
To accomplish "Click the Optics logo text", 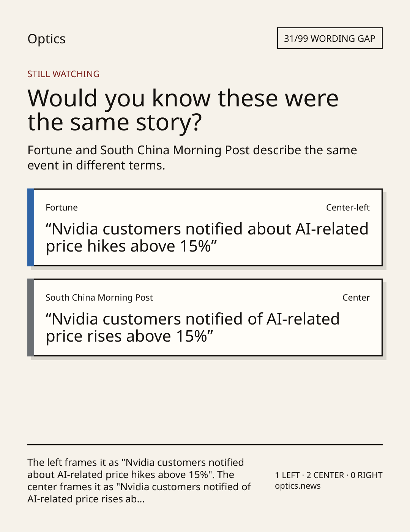I will (46, 39).
